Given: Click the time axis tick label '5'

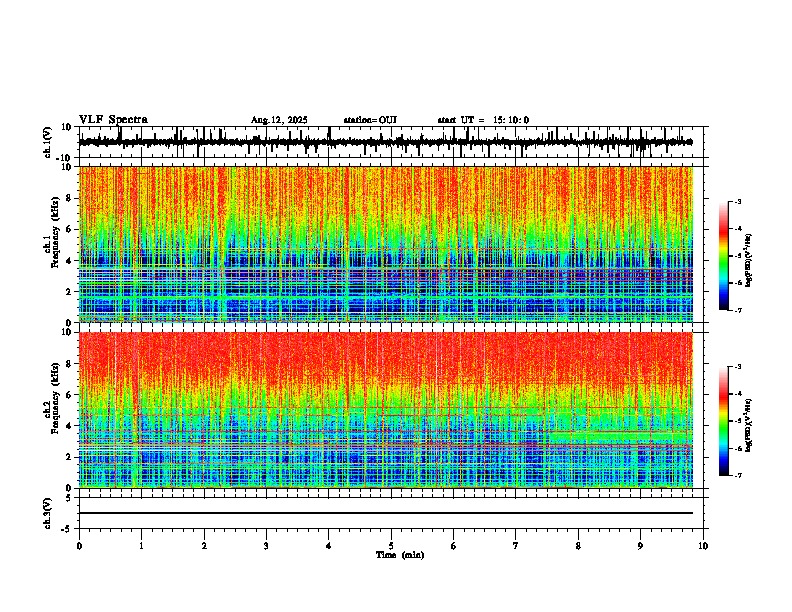Looking at the screenshot, I should [391, 546].
